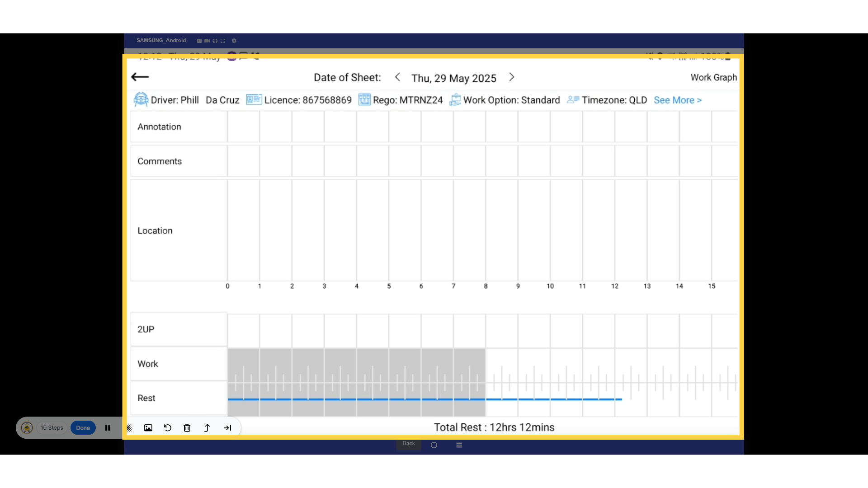Start video recording of device
Image resolution: width=868 pixels, height=488 pixels.
pos(207,41)
